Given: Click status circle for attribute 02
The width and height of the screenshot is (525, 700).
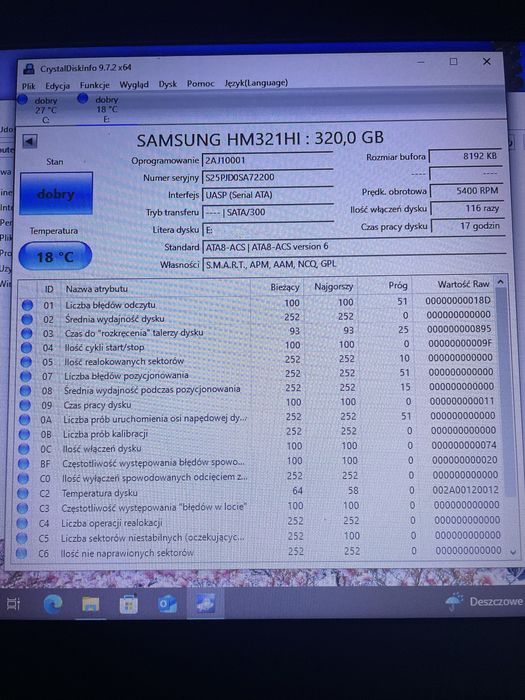Looking at the screenshot, I should 27,319.
